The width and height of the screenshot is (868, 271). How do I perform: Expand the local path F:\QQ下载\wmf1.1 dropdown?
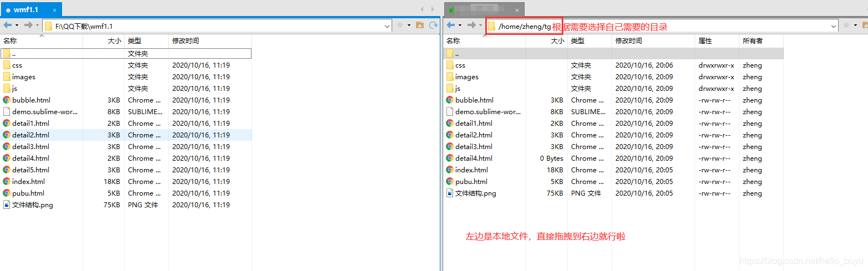tap(387, 26)
